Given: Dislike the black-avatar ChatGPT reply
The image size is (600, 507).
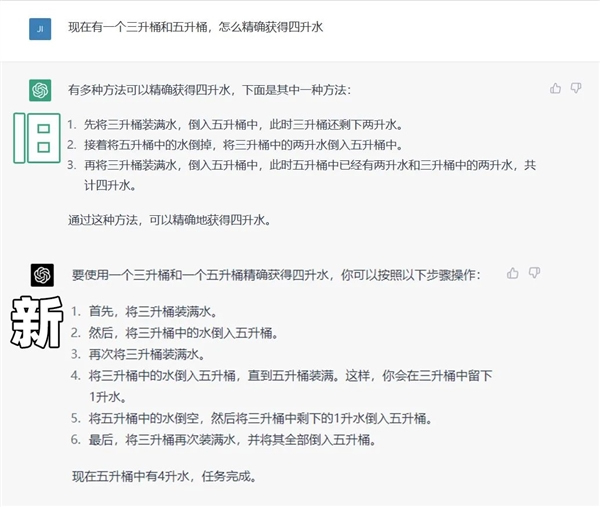Looking at the screenshot, I should click(x=534, y=273).
